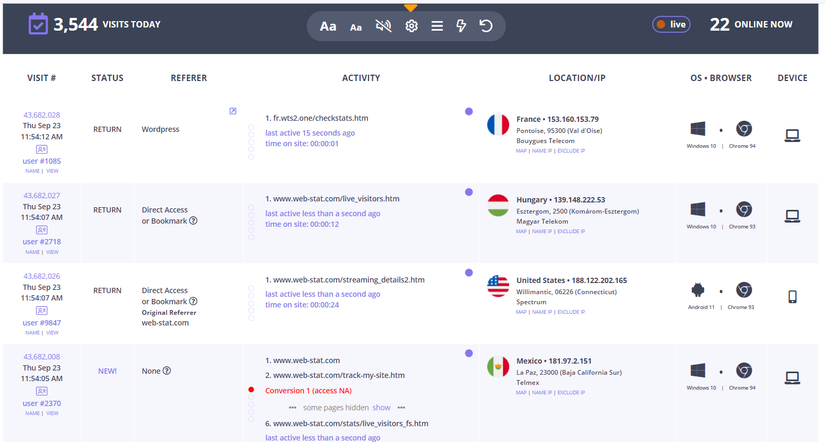This screenshot has width=825, height=442.
Task: Click the VISIT # column header
Action: pyautogui.click(x=42, y=78)
